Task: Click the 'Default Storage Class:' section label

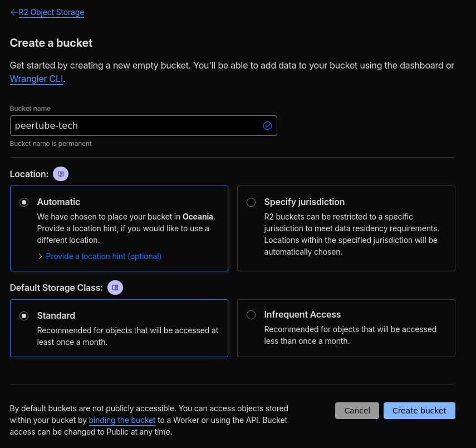Action: coord(56,288)
